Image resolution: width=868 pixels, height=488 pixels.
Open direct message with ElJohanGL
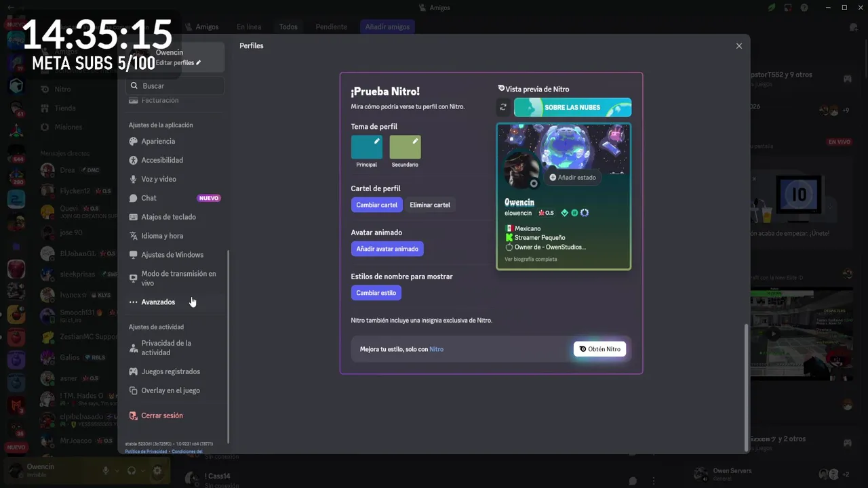(76, 253)
